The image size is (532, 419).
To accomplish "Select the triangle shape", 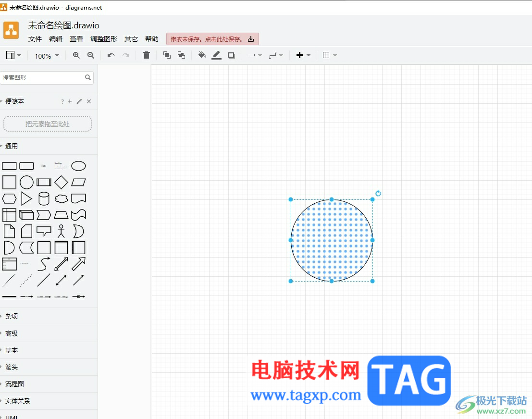I will click(26, 198).
